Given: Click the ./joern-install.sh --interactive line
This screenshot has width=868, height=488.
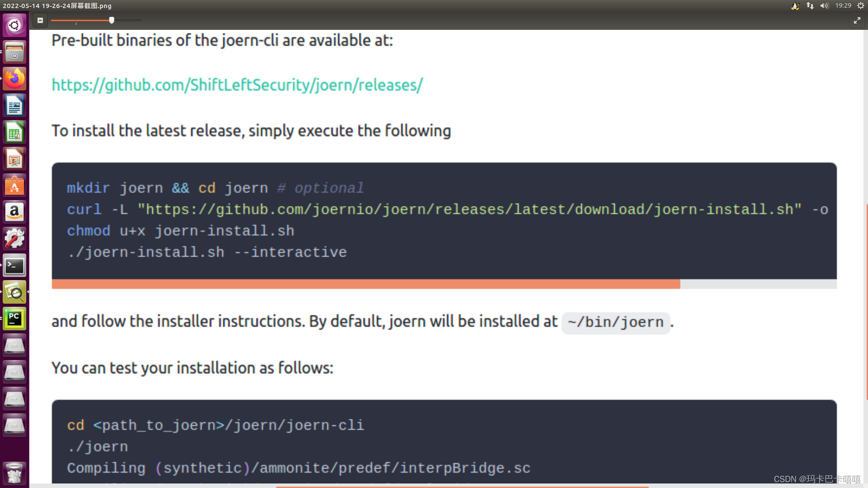Looking at the screenshot, I should (207, 252).
